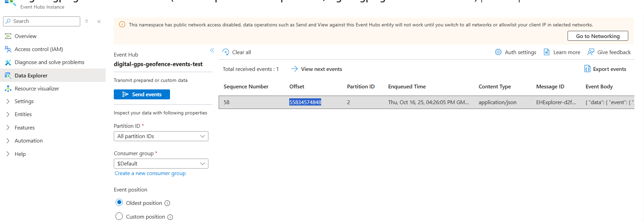
Task: Click the Give feedback person icon
Action: (591, 52)
